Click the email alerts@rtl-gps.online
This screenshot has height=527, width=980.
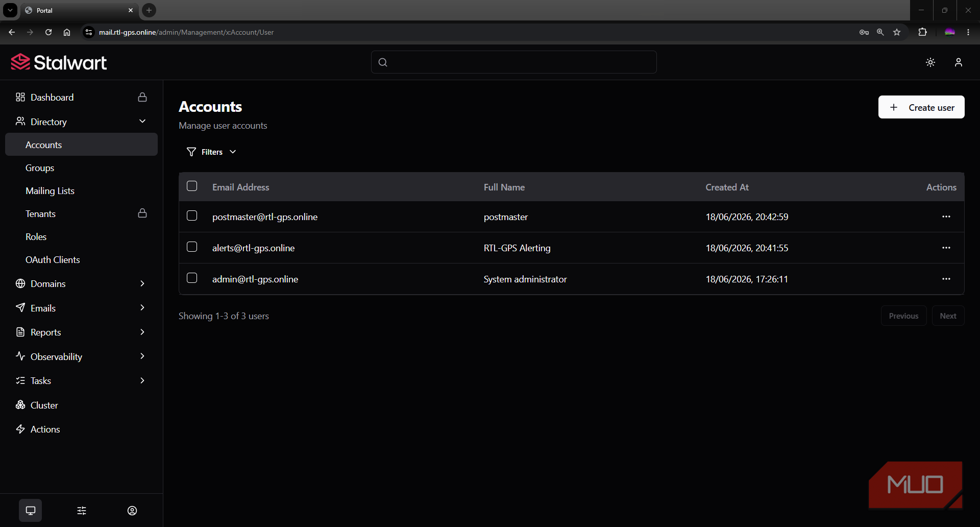tap(253, 248)
